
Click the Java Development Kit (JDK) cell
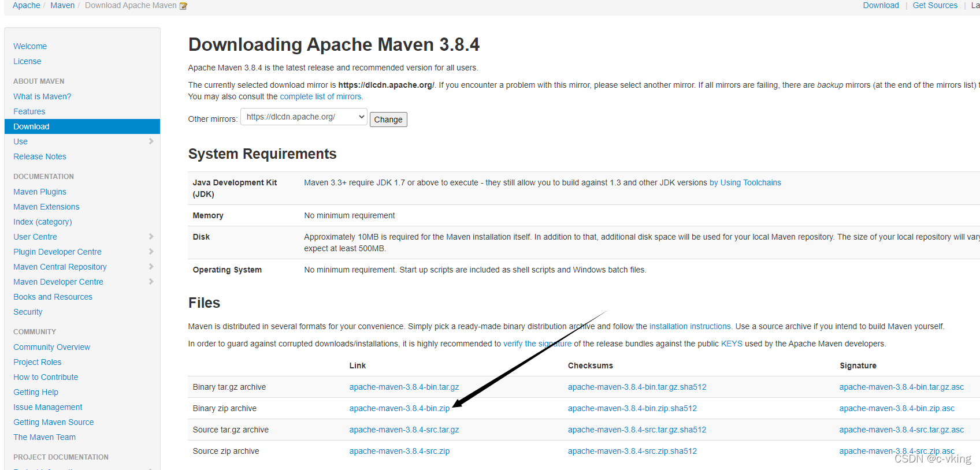(x=235, y=188)
